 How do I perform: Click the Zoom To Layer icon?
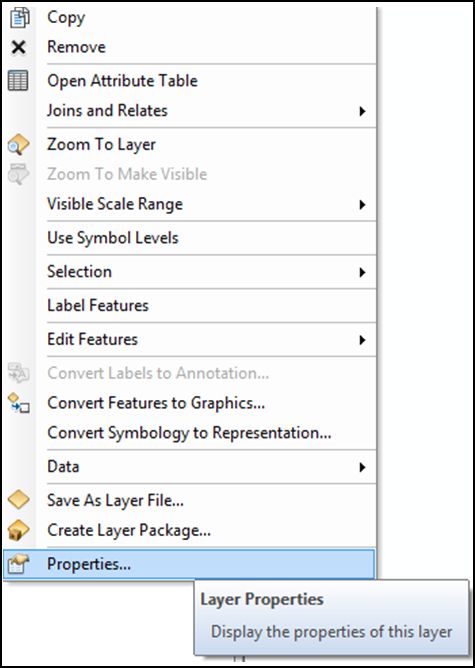18,145
